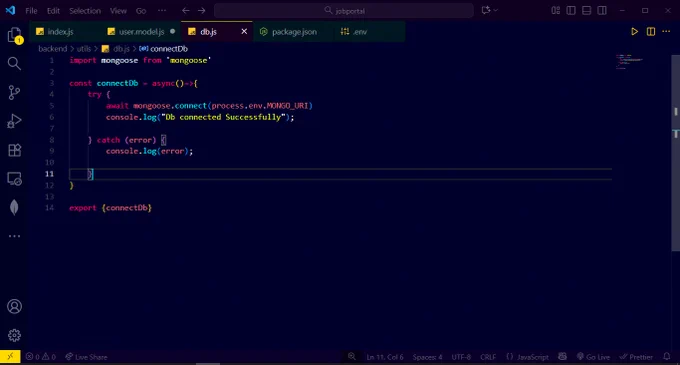Viewport: 680px width, 365px height.
Task: Click the db.js breadcrumb segment
Action: [121, 49]
